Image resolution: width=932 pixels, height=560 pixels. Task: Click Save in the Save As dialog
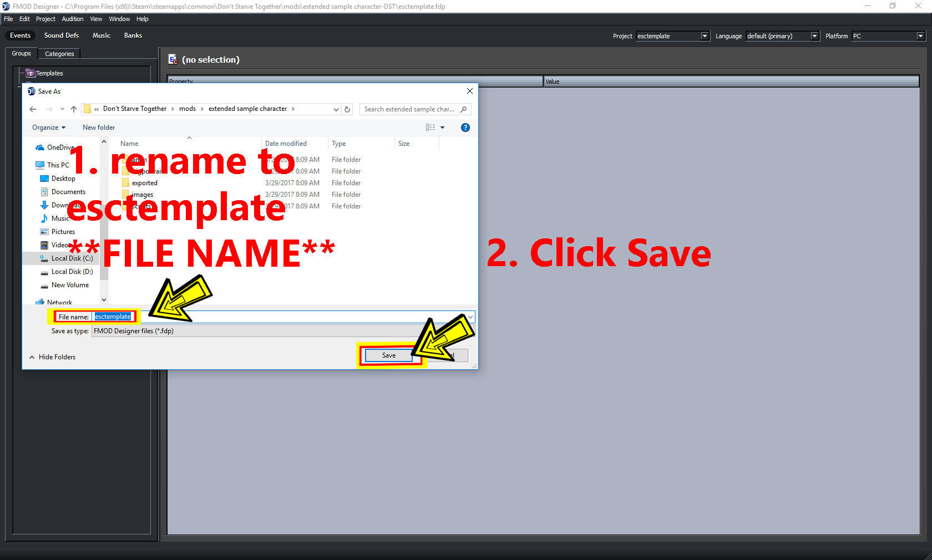point(389,355)
